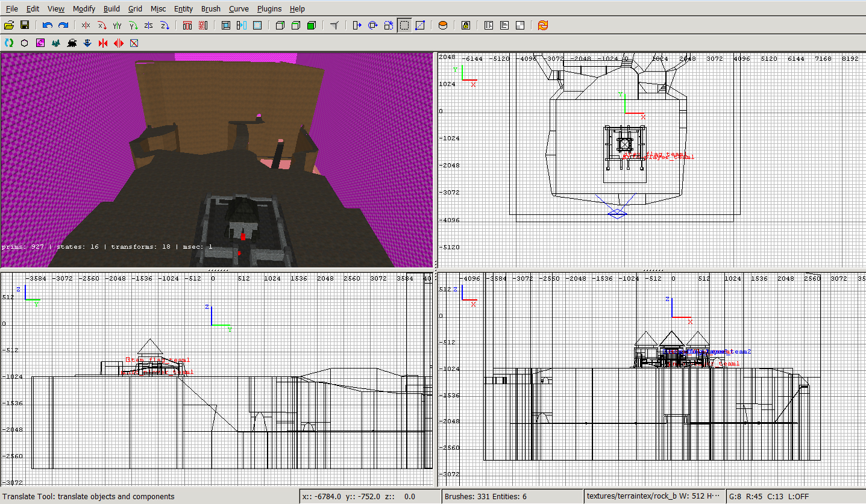Viewport: 866px width, 504px height.
Task: Click the hexagon polygon plugin icon
Action: [25, 43]
